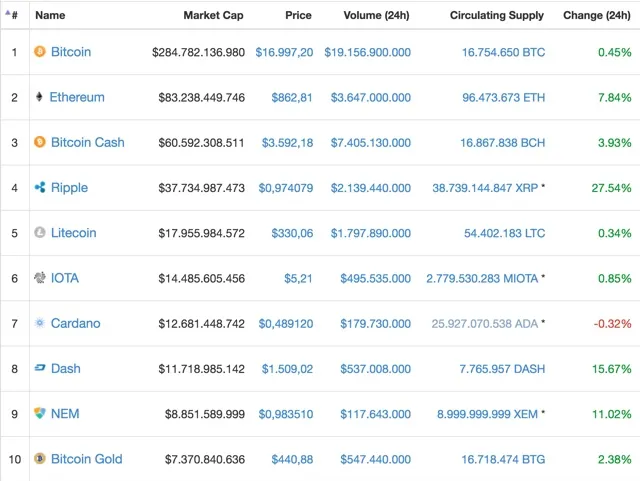Click the NEM shield logo icon

tap(40, 413)
